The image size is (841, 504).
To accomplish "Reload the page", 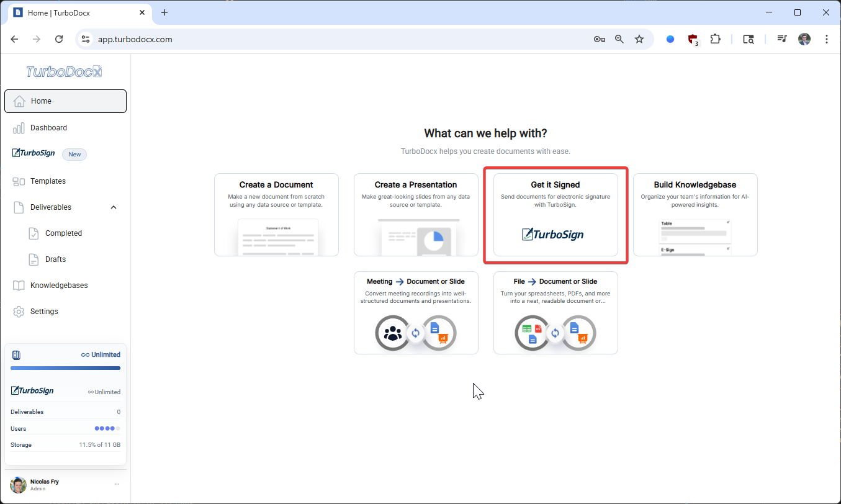I will tap(59, 39).
